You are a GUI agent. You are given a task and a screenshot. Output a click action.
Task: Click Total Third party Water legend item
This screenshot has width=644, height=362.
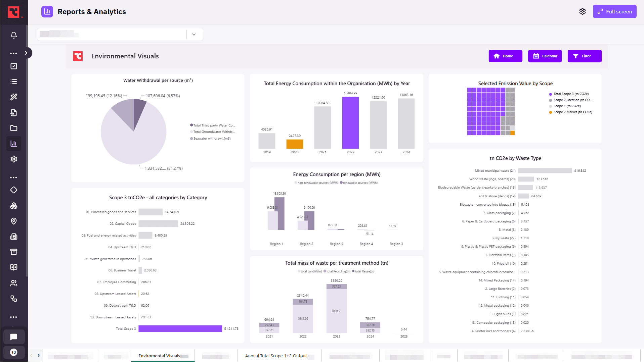pos(212,125)
